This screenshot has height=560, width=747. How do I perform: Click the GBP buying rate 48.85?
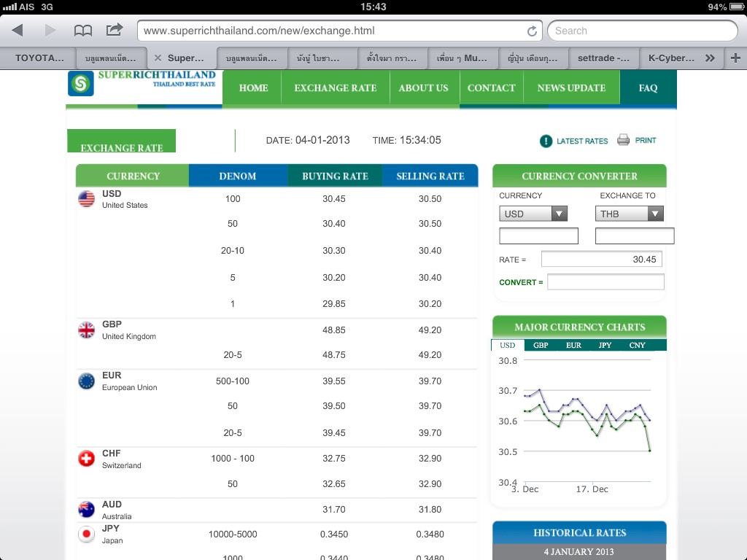(334, 330)
